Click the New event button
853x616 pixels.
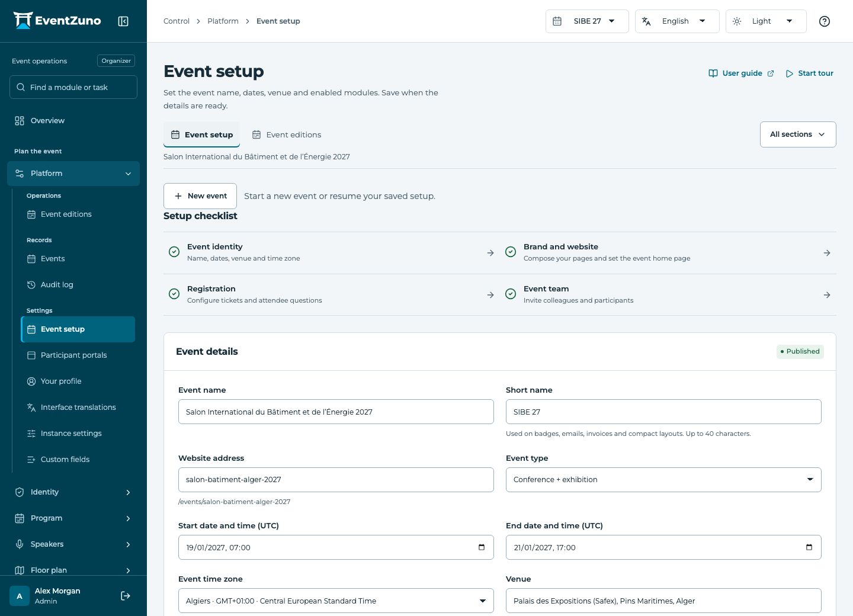[x=200, y=196]
